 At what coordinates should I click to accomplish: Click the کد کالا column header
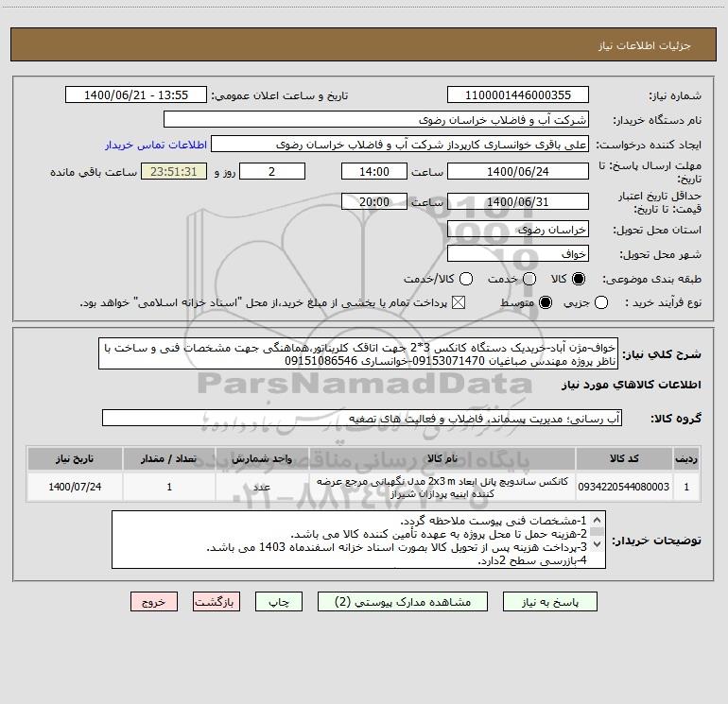point(624,458)
